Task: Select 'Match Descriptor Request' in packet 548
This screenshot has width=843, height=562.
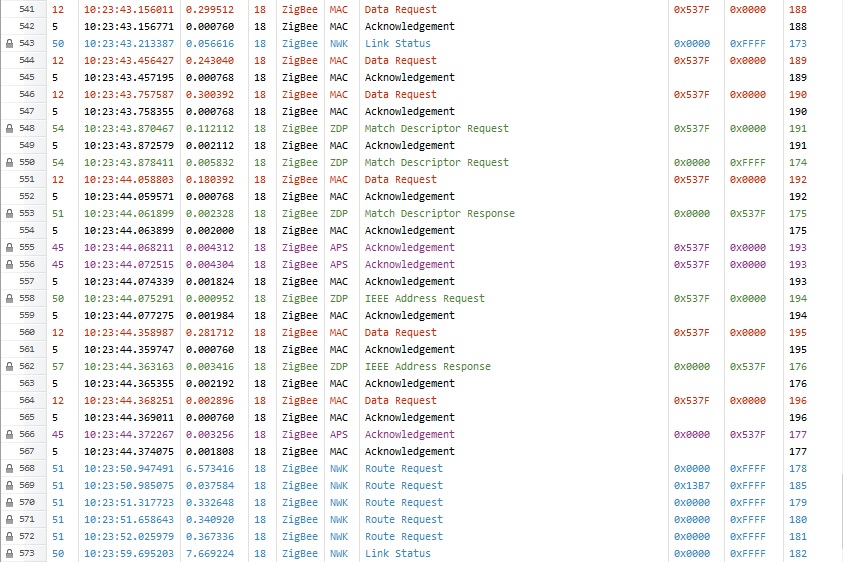Action: [436, 129]
